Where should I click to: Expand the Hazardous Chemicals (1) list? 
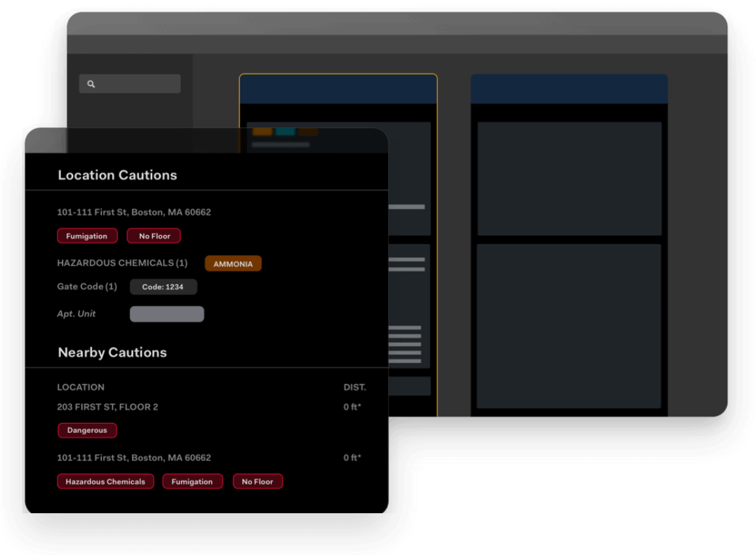tap(121, 262)
